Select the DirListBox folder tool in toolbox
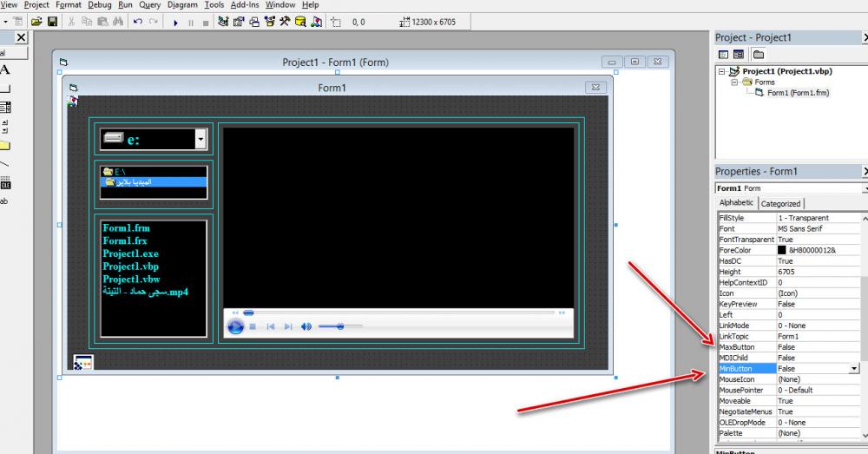This screenshot has width=868, height=454. 5,146
